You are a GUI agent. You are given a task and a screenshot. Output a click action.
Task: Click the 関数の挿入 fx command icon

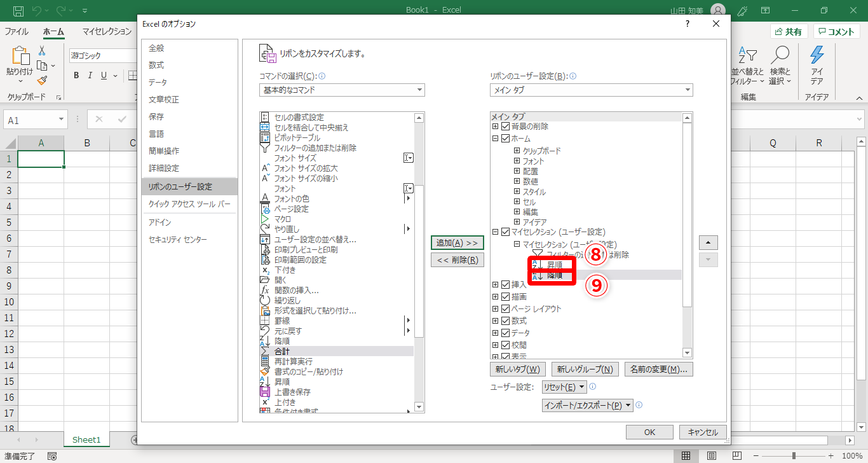tap(266, 290)
